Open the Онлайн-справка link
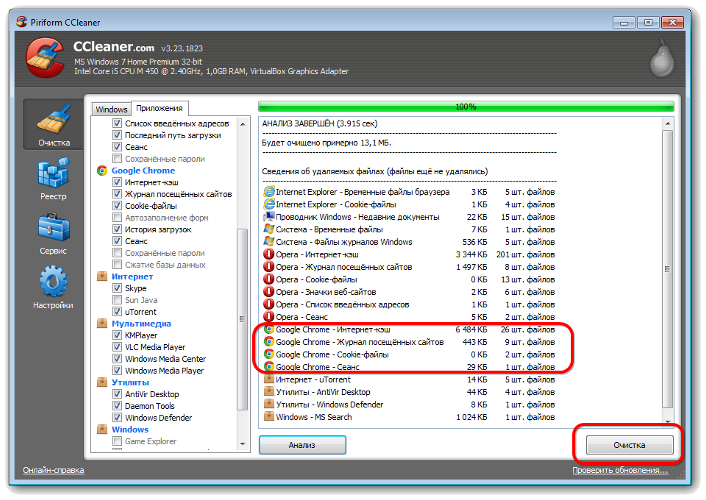 click(x=53, y=470)
